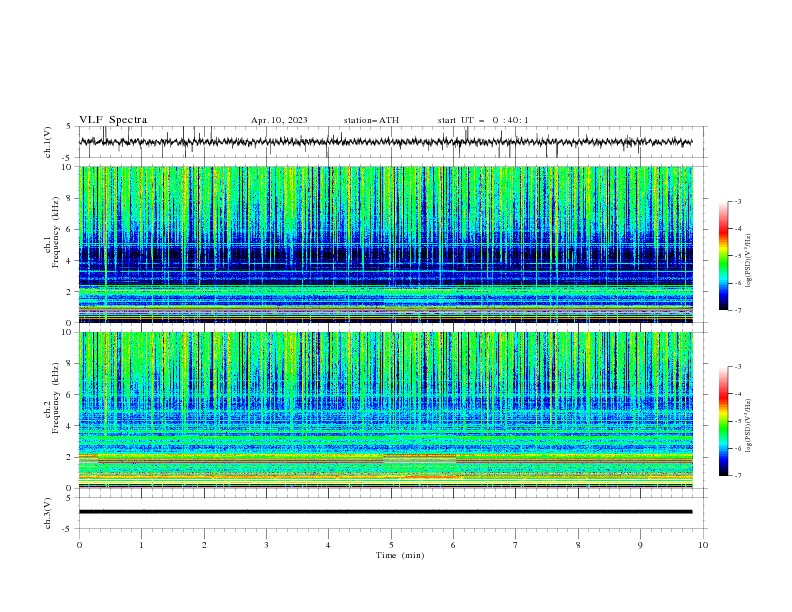Click time axis tick label "3"
The height and width of the screenshot is (612, 792).
tap(266, 545)
